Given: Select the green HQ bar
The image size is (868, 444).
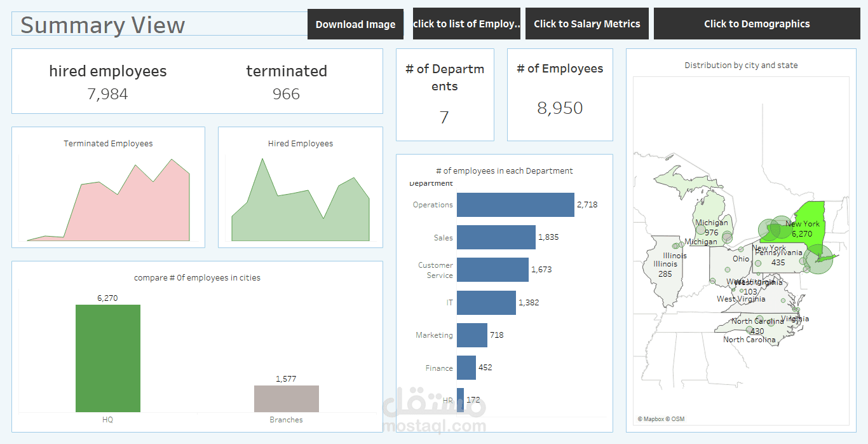Looking at the screenshot, I should click(x=108, y=358).
